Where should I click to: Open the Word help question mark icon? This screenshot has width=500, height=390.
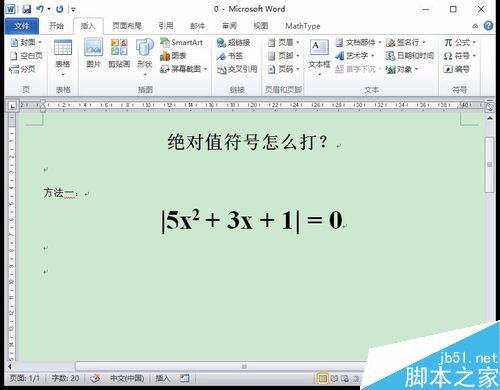(488, 26)
